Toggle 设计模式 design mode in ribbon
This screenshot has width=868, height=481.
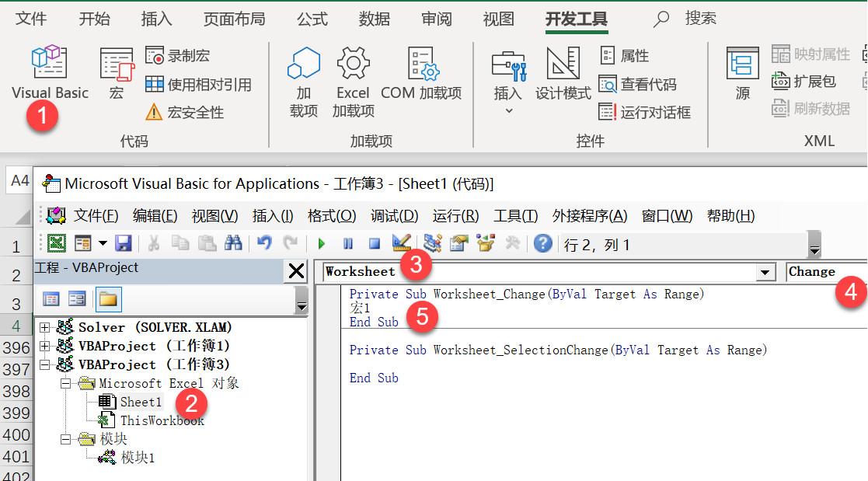tap(563, 73)
